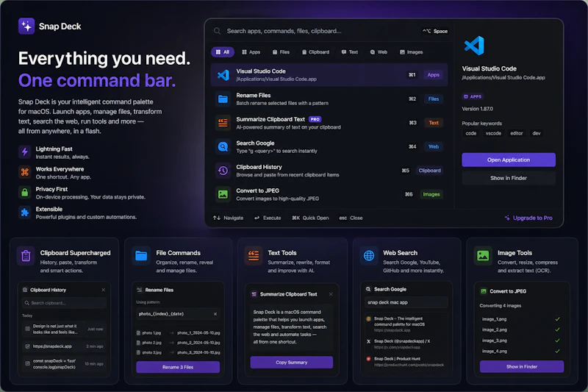Click the Rename Files folder icon
Viewport: 588px width, 392px height.
pos(223,99)
